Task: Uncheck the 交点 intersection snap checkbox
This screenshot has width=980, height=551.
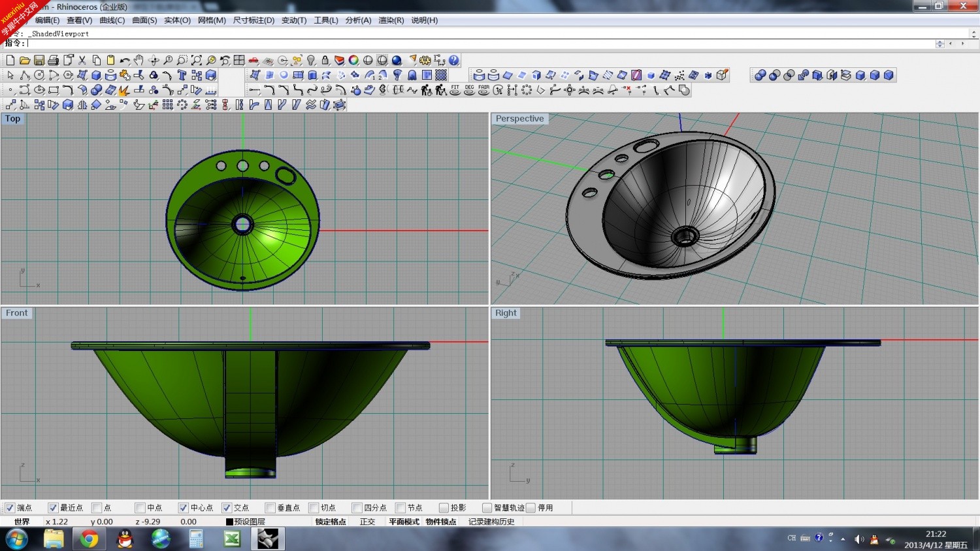Action: (x=227, y=508)
